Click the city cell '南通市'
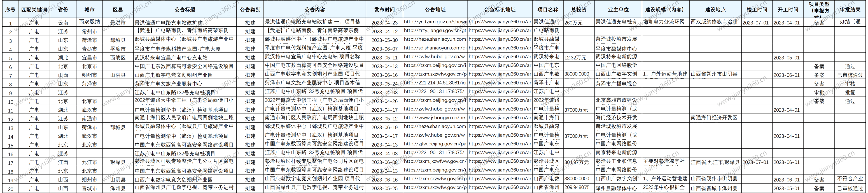This screenshot has height=193, width=868. pyautogui.click(x=89, y=119)
